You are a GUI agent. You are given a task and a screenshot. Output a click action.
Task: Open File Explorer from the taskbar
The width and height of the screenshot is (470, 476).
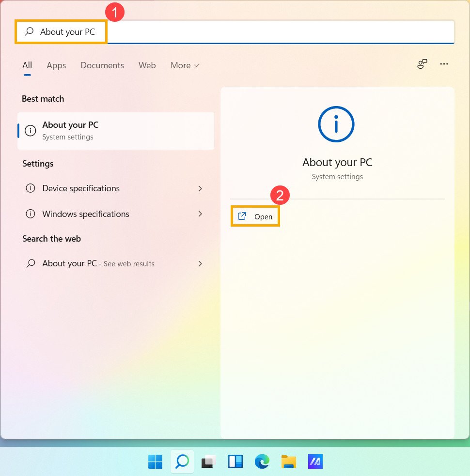coord(289,462)
